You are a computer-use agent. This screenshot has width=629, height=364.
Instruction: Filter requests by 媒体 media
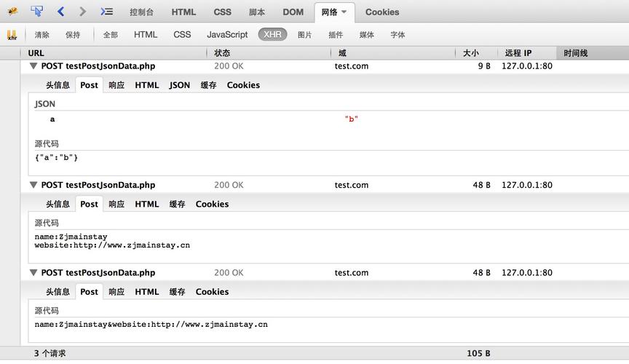366,35
